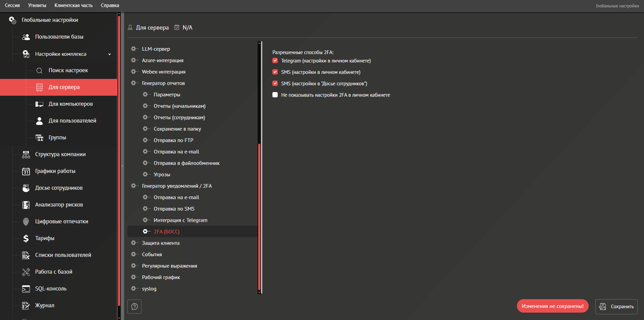Image resolution: width=644 pixels, height=320 pixels.
Task: Click the help question mark button
Action: [135, 306]
